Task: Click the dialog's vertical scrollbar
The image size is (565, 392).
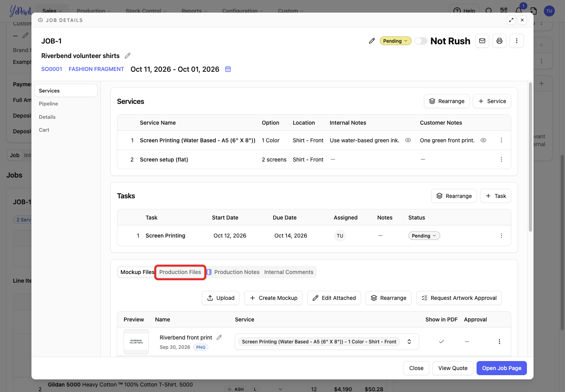Action: (x=530, y=157)
